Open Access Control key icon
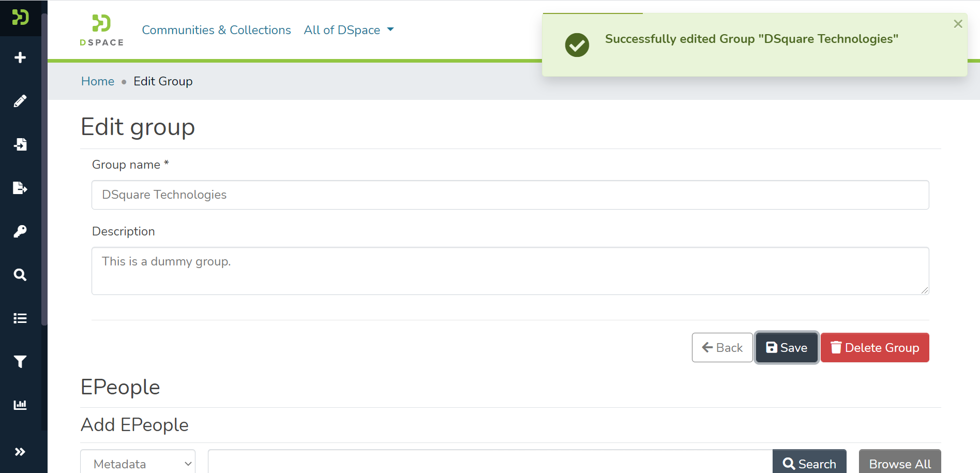 [20, 231]
